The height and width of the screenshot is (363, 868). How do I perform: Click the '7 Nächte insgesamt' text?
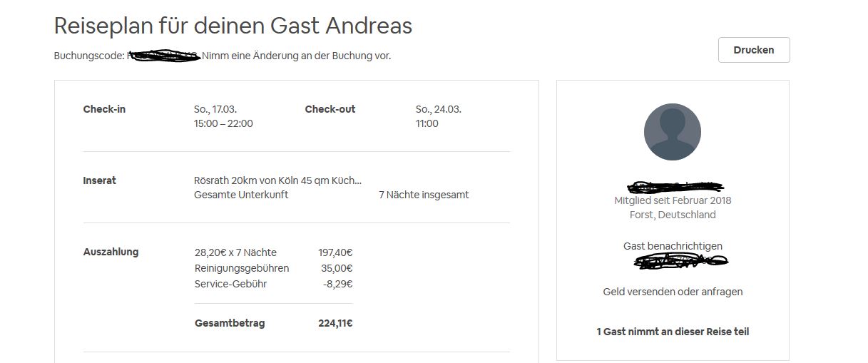point(423,195)
